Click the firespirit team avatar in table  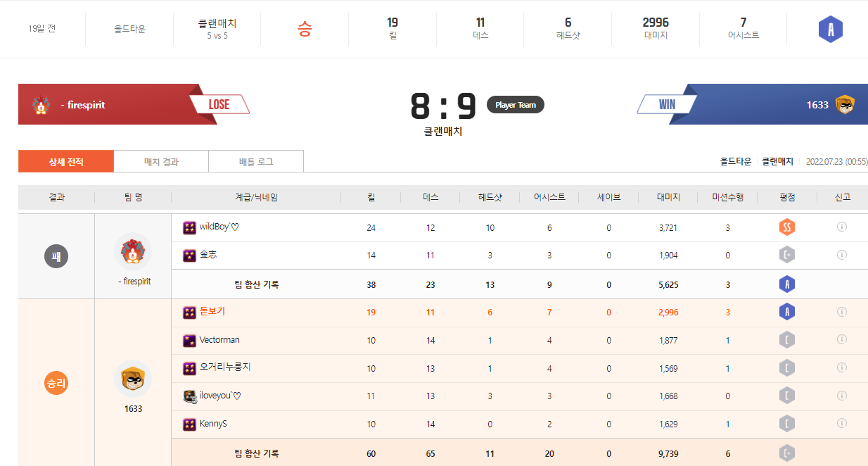click(133, 251)
